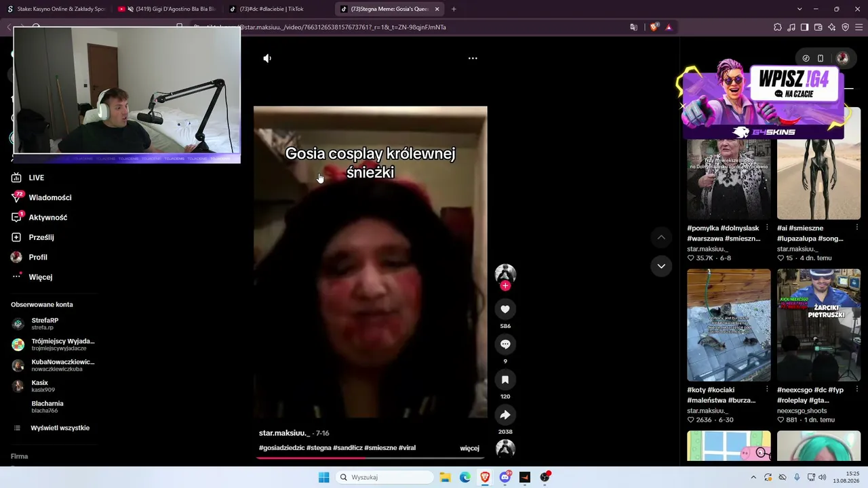This screenshot has height=488, width=868.
Task: Open the video three-dots options menu
Action: coord(473,58)
